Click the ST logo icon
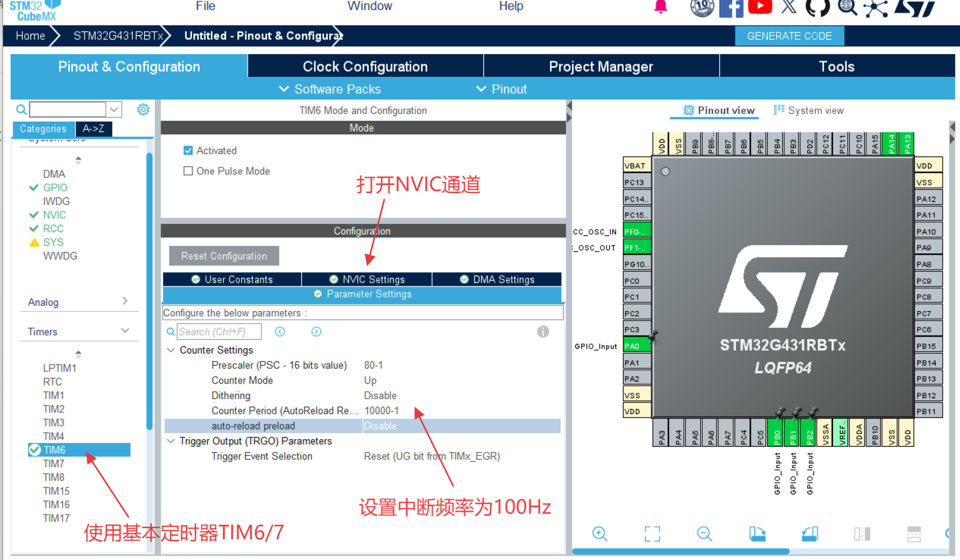This screenshot has height=560, width=960. [914, 8]
